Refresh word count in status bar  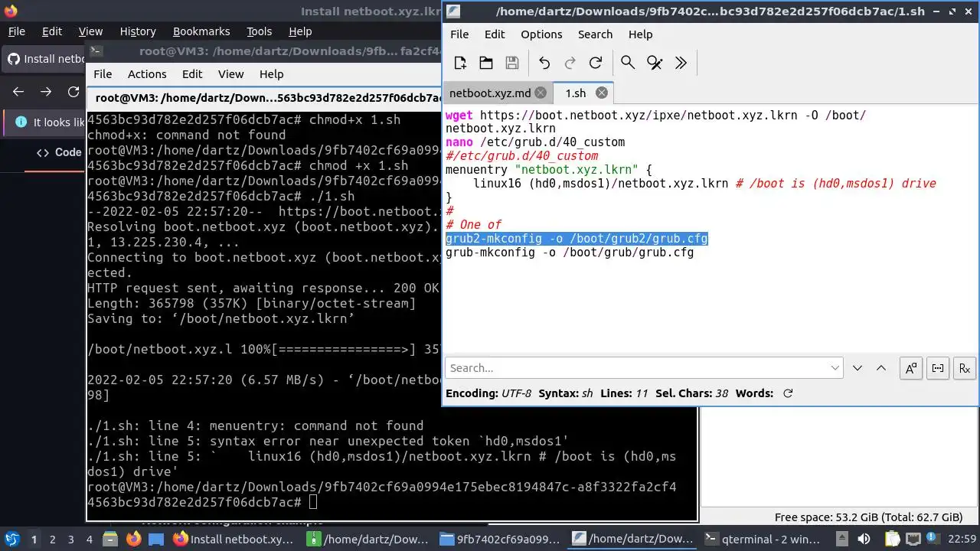[x=788, y=393]
